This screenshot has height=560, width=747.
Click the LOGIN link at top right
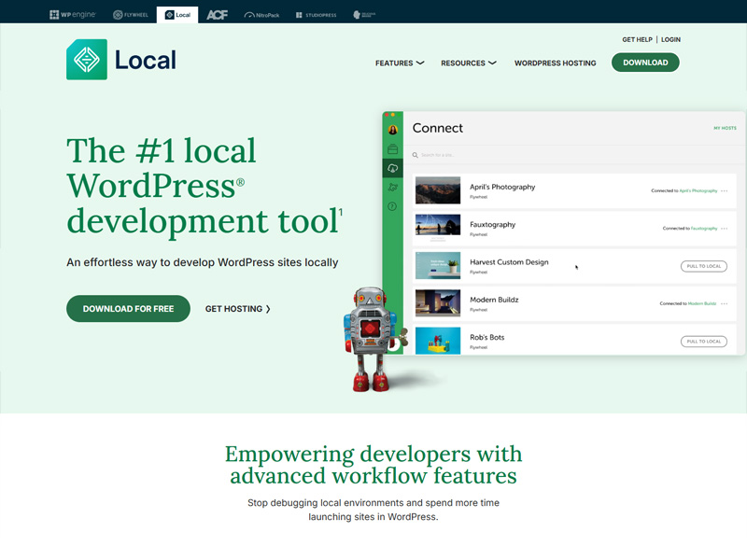coord(670,39)
